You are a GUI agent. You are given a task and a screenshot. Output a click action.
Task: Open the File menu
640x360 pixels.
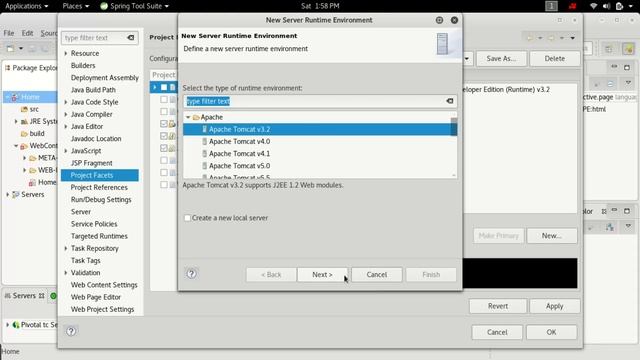point(9,33)
